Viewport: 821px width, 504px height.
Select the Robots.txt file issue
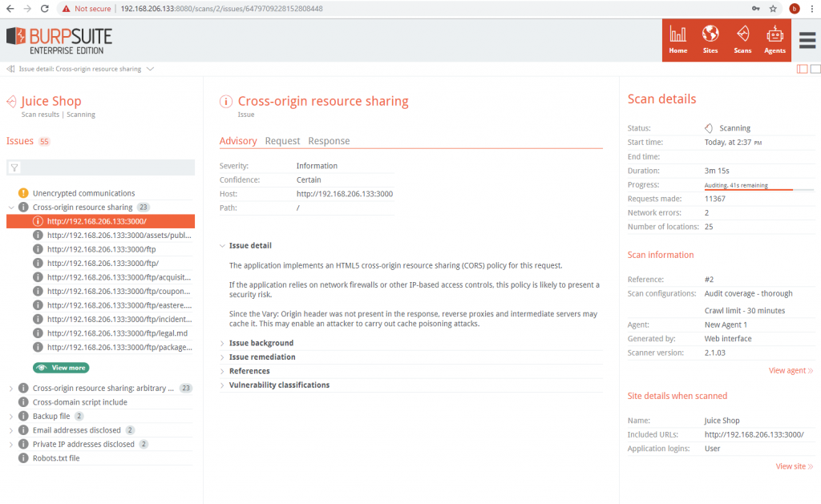tap(55, 458)
